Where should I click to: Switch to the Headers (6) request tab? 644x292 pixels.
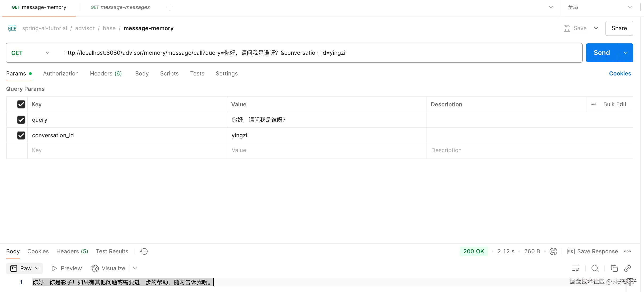point(106,73)
